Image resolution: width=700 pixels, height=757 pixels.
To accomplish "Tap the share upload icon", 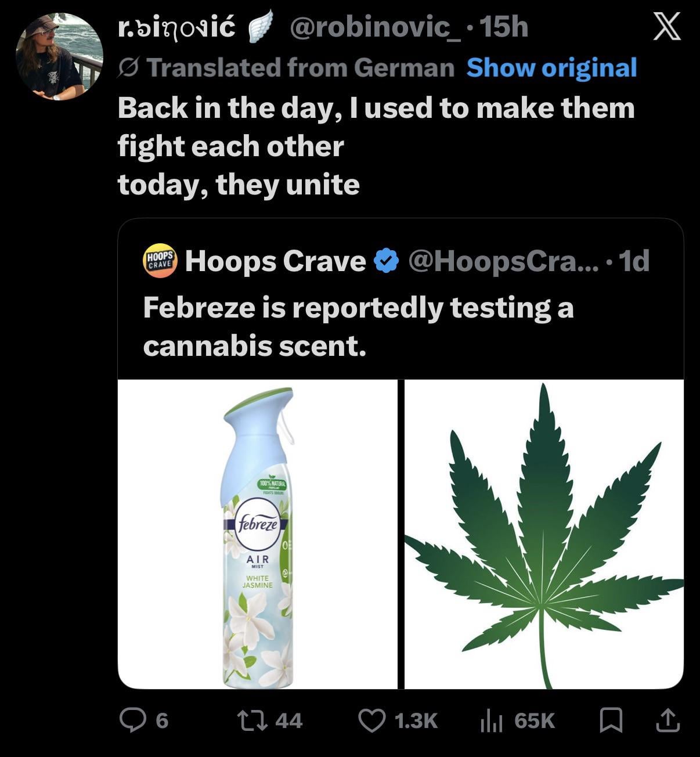I will 666,720.
